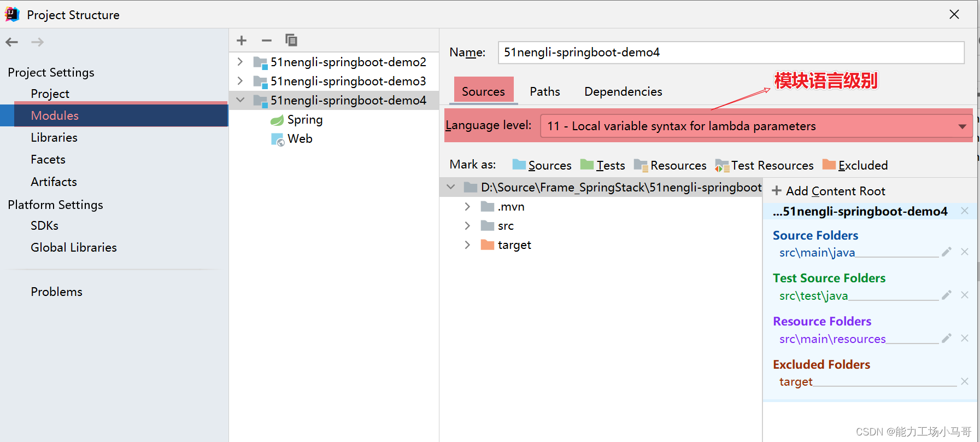Open Artifacts settings

click(54, 182)
